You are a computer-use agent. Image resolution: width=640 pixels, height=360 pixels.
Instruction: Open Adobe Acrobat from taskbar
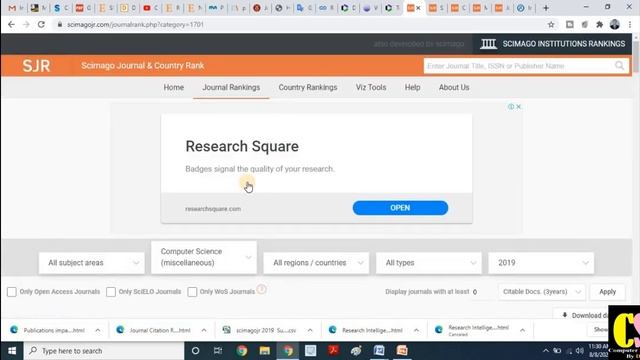(x=333, y=351)
